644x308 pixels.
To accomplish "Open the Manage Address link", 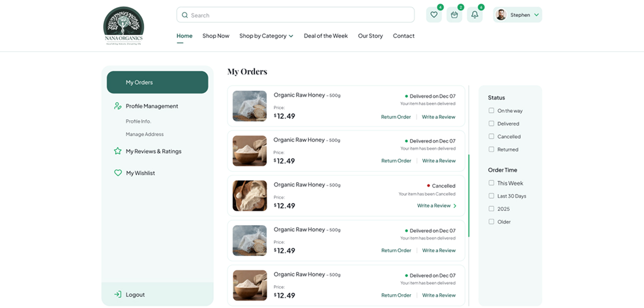I will pos(145,134).
